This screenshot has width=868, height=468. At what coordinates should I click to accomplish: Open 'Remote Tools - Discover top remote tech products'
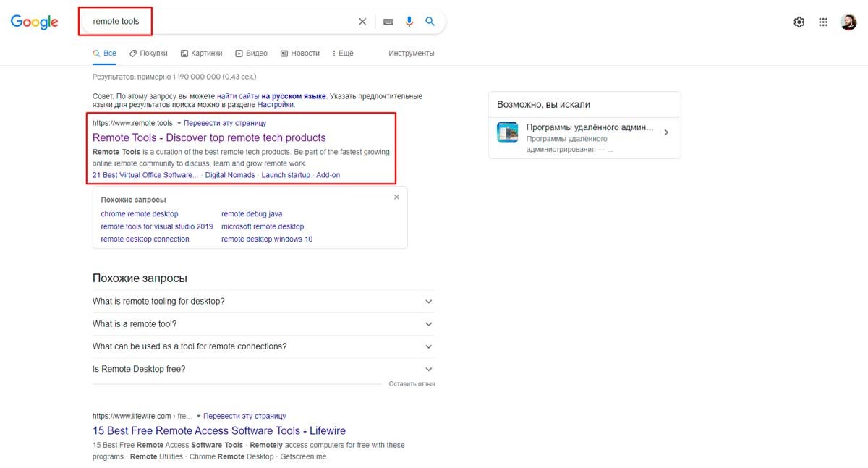[x=209, y=137]
